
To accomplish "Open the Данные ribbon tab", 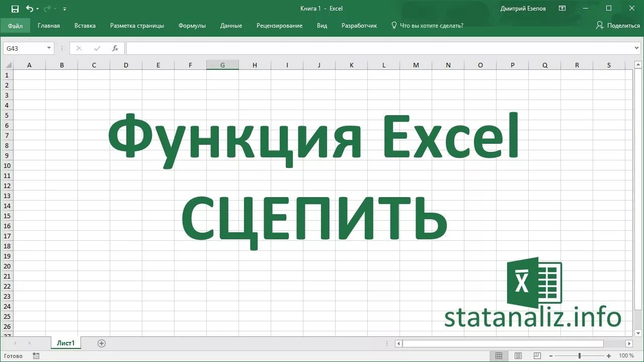I will [x=231, y=26].
